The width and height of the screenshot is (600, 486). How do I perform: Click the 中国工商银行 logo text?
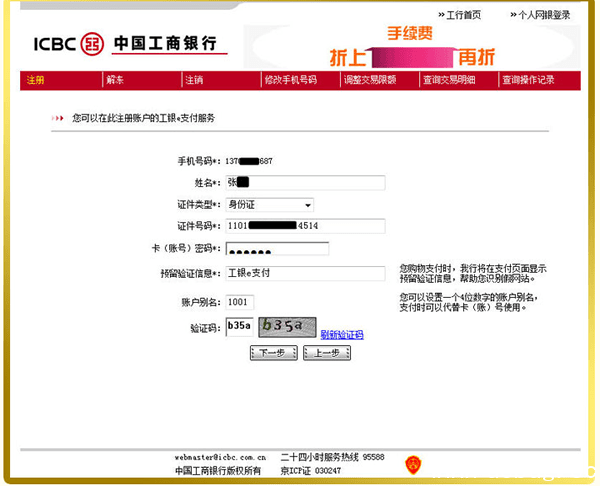(x=165, y=43)
